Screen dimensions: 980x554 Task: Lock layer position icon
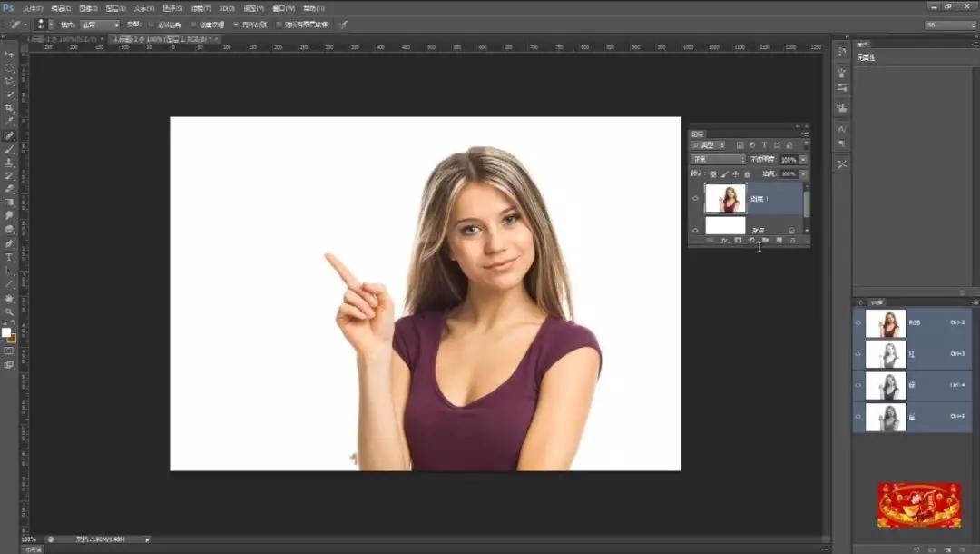(x=736, y=174)
